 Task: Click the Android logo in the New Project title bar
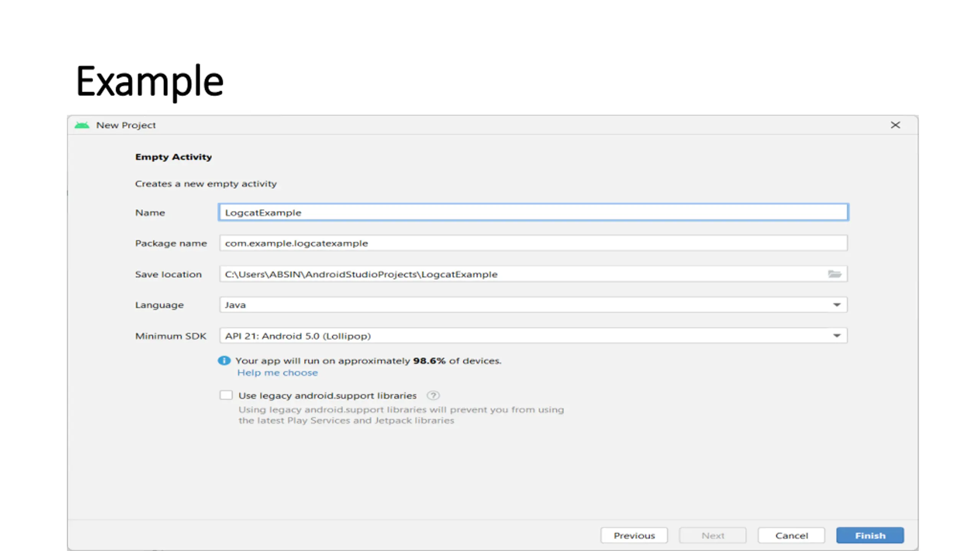tap(82, 125)
